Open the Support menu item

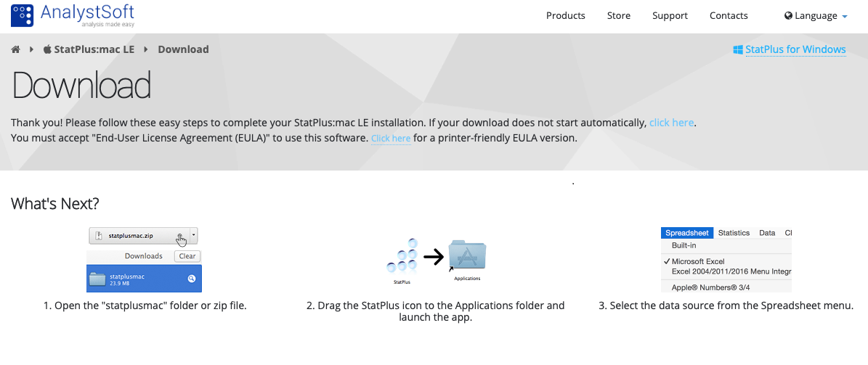pyautogui.click(x=670, y=15)
